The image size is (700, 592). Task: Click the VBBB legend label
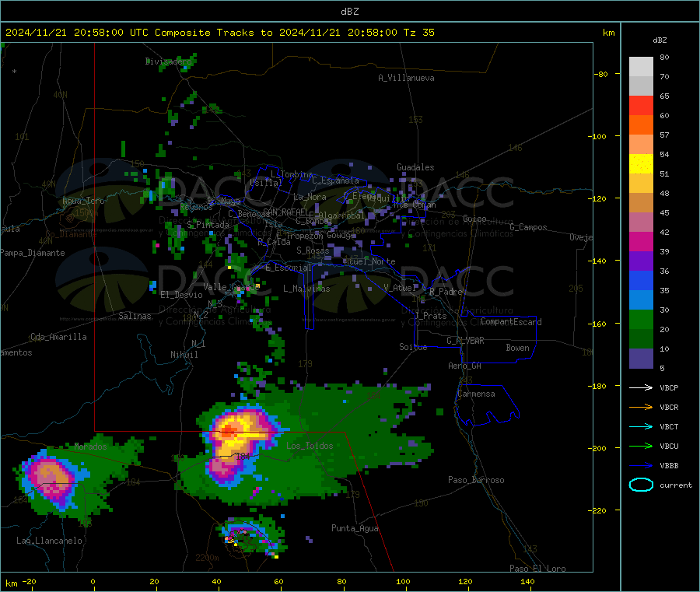click(x=669, y=466)
